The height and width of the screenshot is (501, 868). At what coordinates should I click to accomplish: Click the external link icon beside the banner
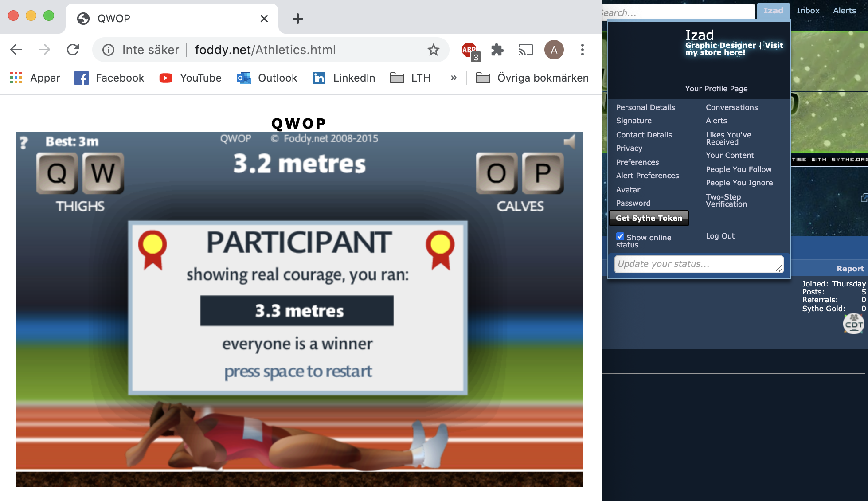click(864, 198)
